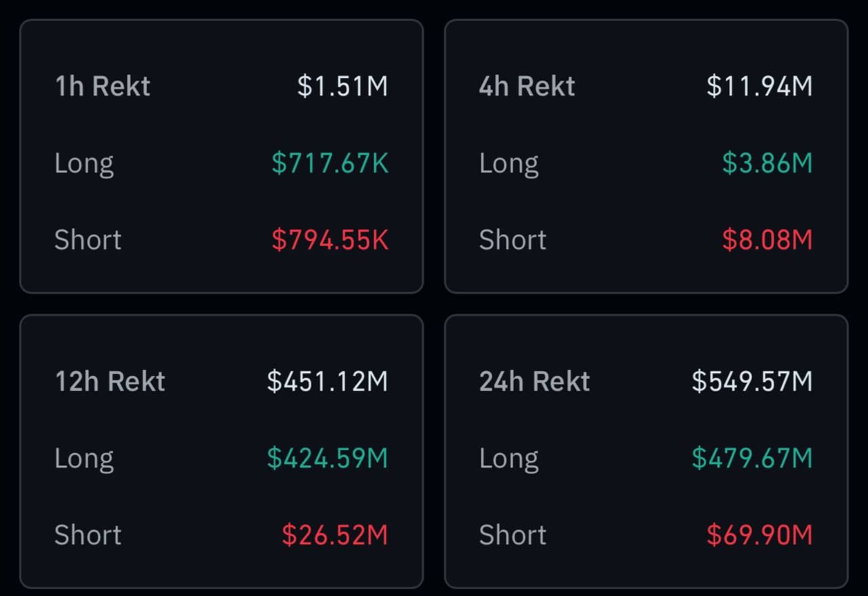Image resolution: width=868 pixels, height=596 pixels.
Task: Click the 1h Long value $717.67K
Action: (330, 163)
